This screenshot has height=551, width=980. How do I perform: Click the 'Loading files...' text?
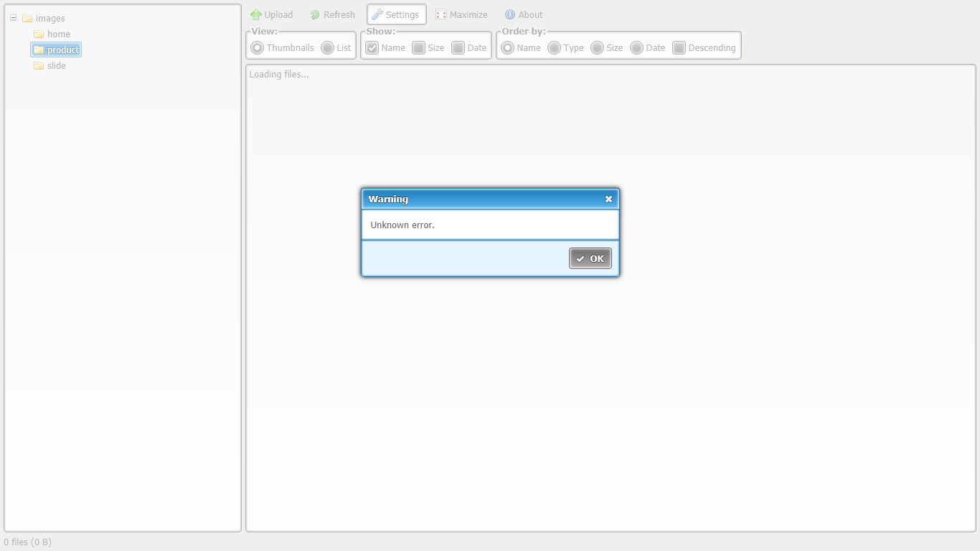pyautogui.click(x=279, y=75)
